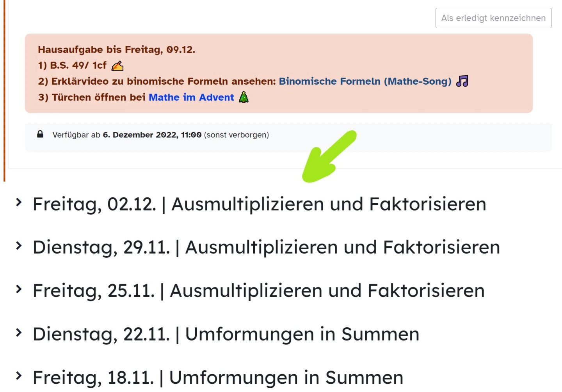Click the purple music note icon
Image resolution: width=562 pixels, height=392 pixels.
[462, 81]
